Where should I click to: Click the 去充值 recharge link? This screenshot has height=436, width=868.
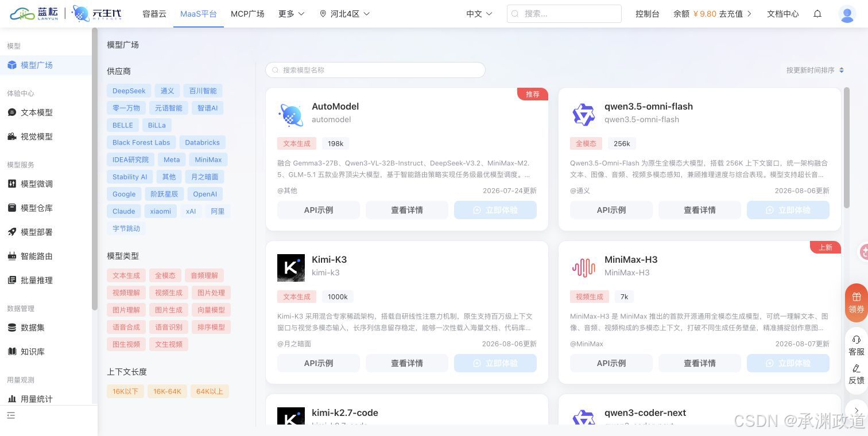(731, 14)
